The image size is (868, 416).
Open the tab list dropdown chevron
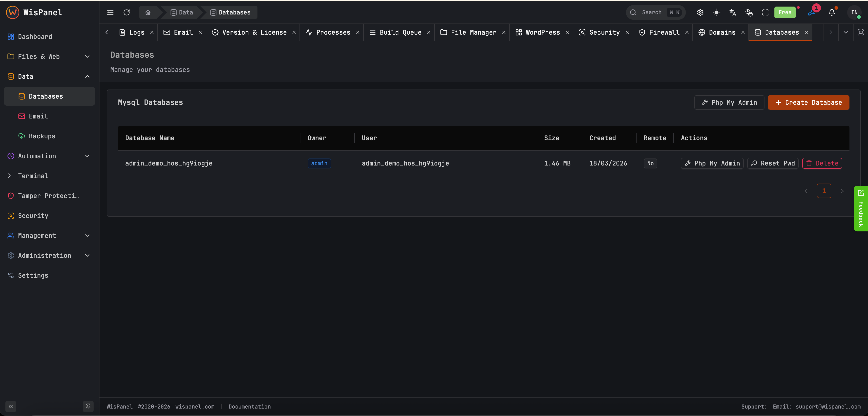pyautogui.click(x=845, y=32)
